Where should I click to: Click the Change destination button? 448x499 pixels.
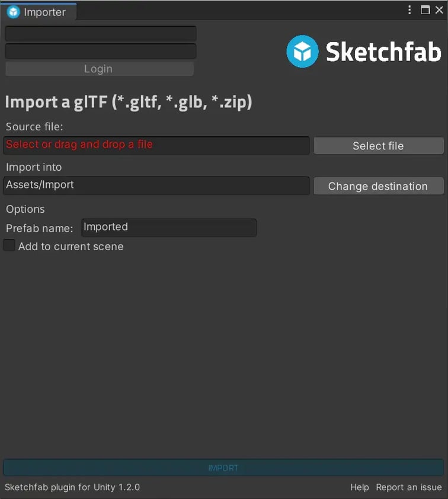tap(378, 185)
